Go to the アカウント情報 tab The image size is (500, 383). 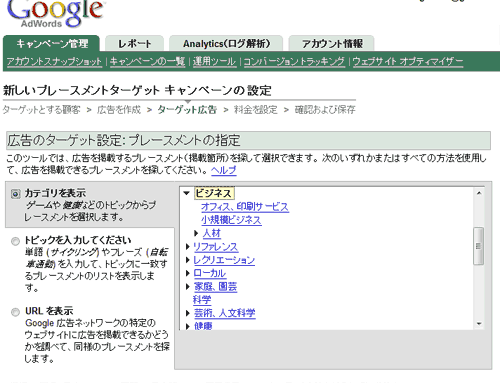click(x=332, y=43)
